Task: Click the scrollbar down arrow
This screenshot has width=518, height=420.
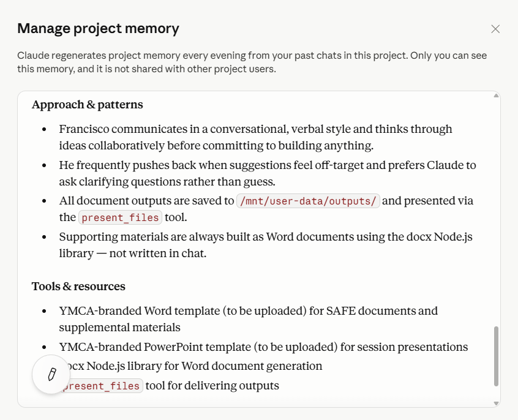Action: tap(496, 403)
